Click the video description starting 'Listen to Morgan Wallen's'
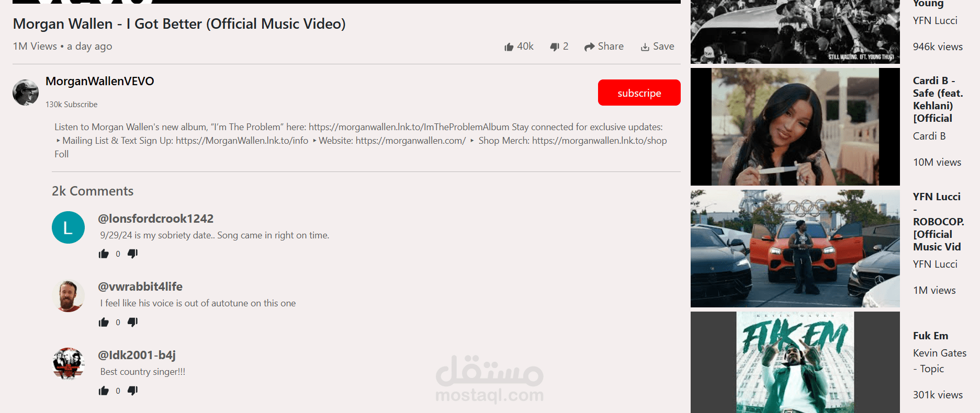Viewport: 980px width, 413px height. point(361,141)
